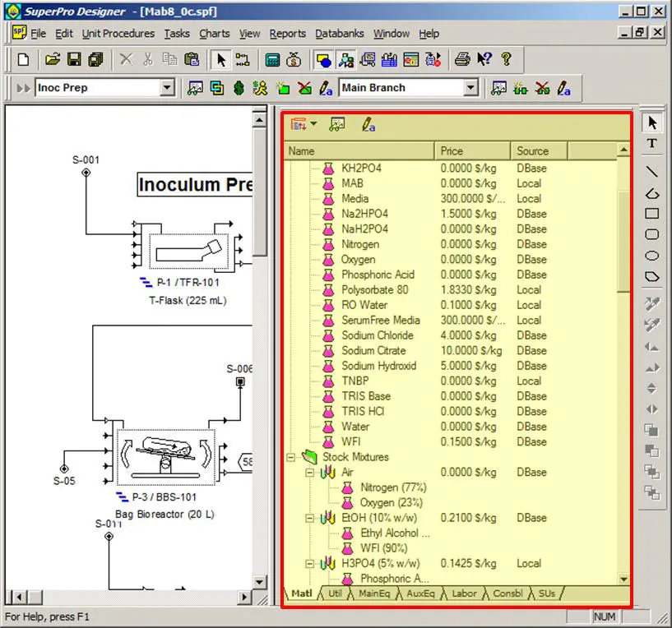Select the arrow selection tool
The image size is (672, 628).
click(x=651, y=122)
